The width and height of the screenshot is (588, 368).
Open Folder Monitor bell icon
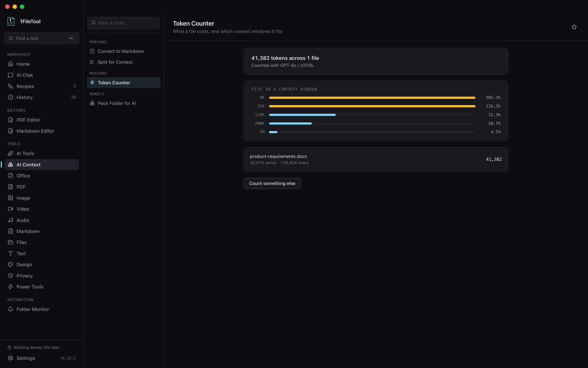point(11,309)
